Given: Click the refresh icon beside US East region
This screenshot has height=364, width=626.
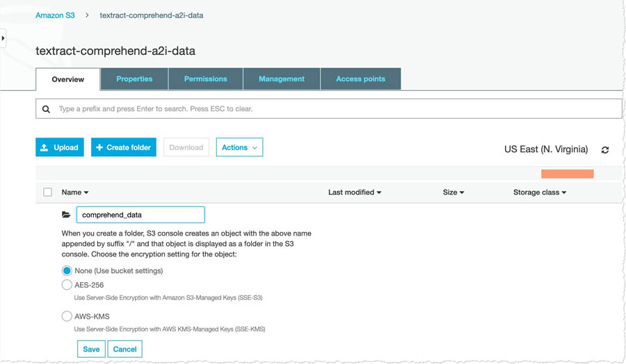Looking at the screenshot, I should [605, 150].
